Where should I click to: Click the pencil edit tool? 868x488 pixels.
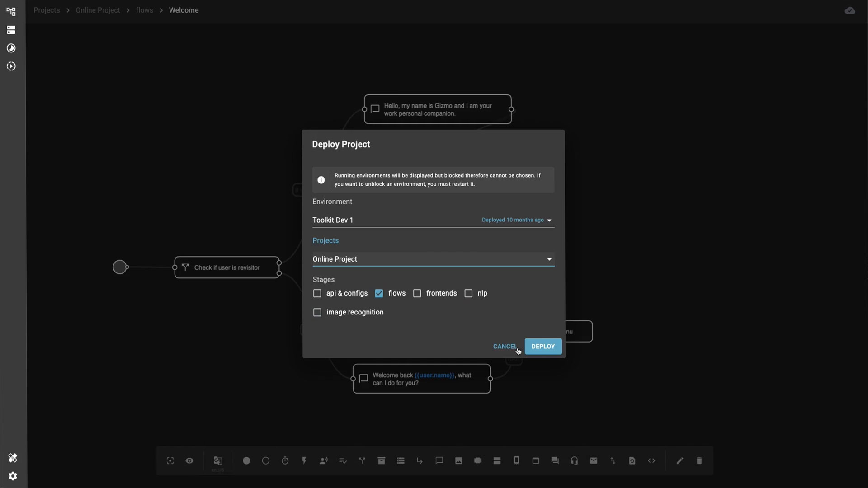click(x=680, y=460)
